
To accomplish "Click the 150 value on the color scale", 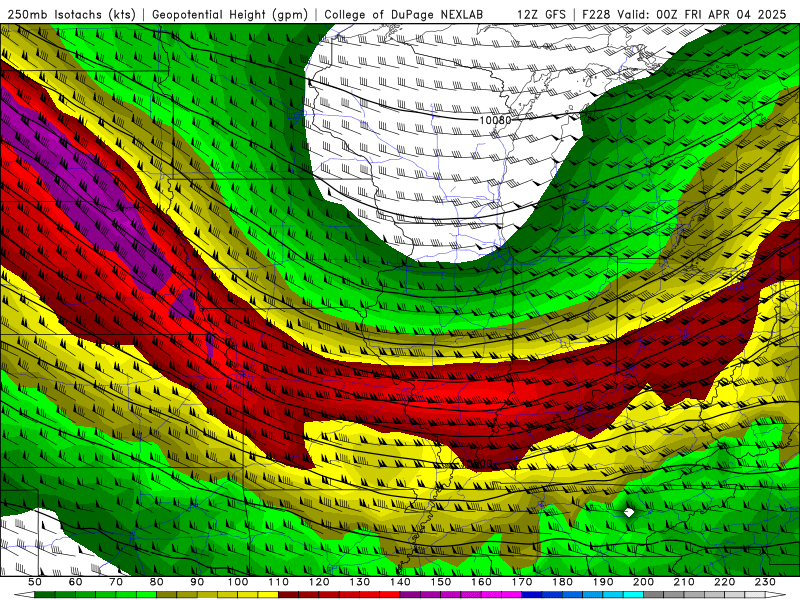I will click(441, 582).
